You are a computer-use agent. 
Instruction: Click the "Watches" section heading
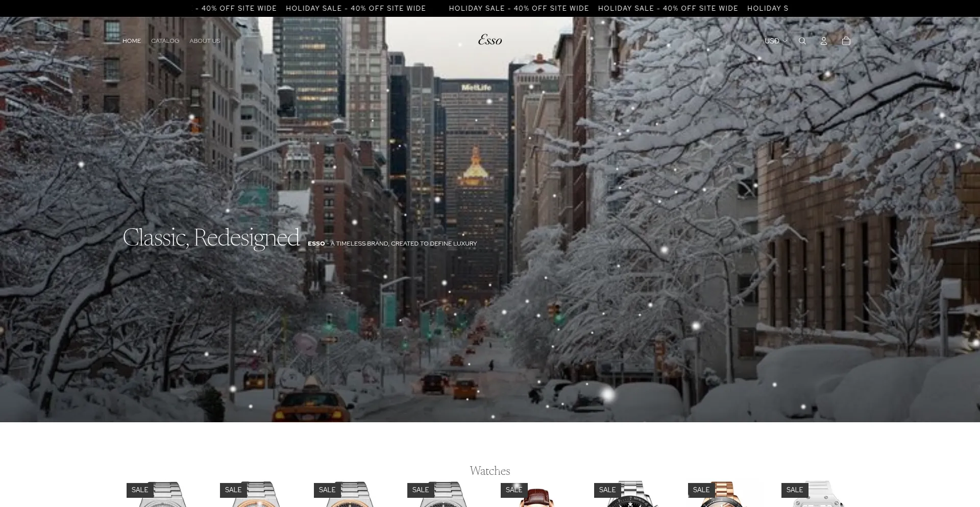490,471
